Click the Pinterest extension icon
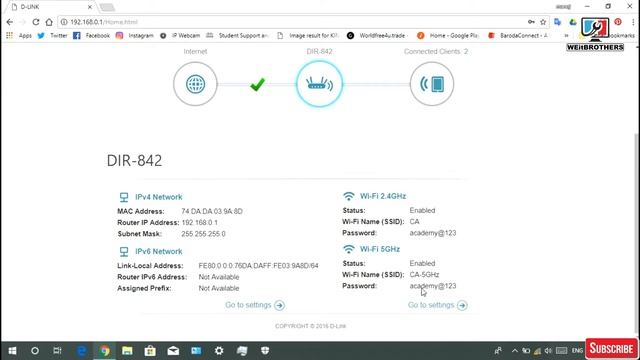This screenshot has width=640, height=360. tap(618, 22)
